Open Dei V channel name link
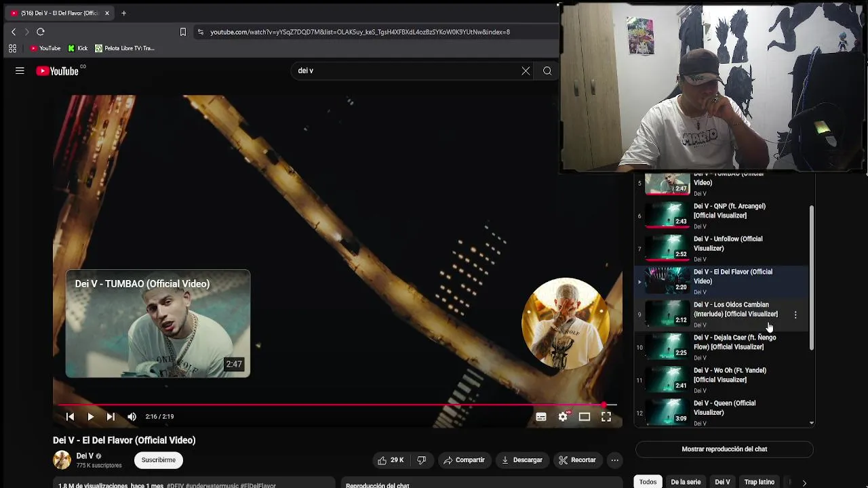This screenshot has width=868, height=488. pyautogui.click(x=85, y=456)
